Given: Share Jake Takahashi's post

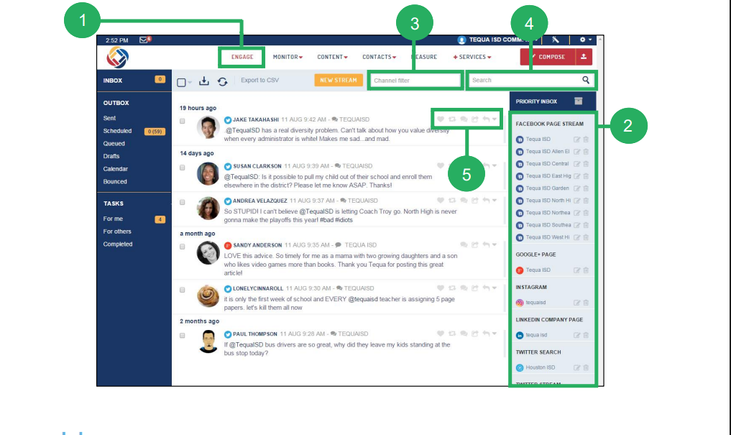Looking at the screenshot, I should pos(475,119).
